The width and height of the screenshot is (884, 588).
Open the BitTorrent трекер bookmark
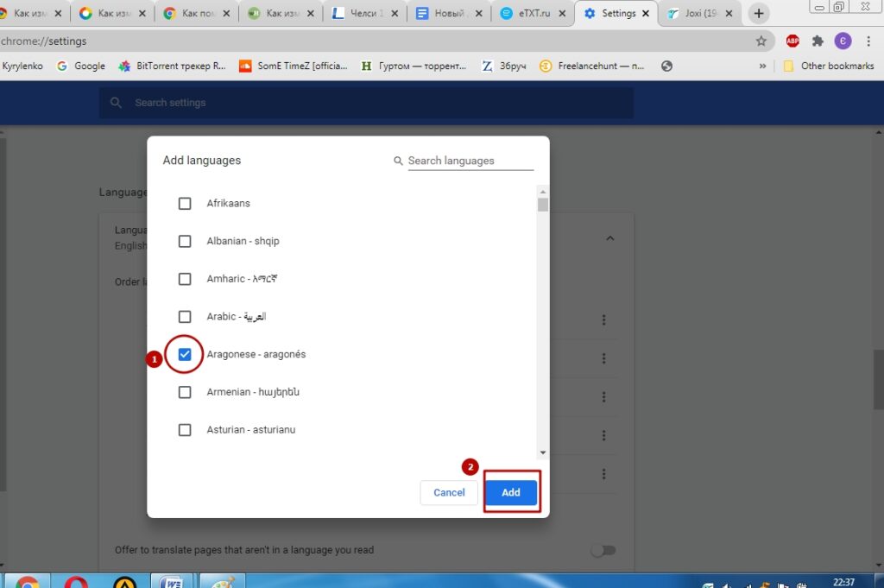point(172,66)
